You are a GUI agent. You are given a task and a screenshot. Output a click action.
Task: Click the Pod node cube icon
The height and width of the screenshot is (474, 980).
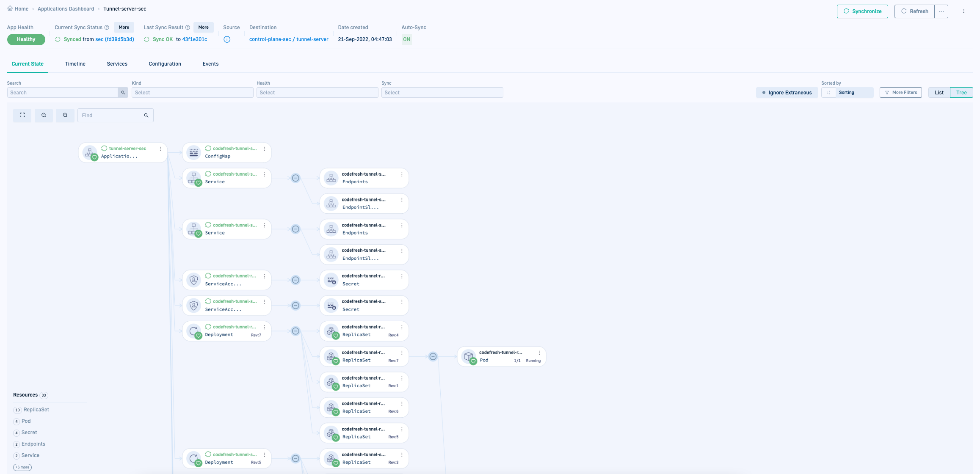[x=469, y=356]
